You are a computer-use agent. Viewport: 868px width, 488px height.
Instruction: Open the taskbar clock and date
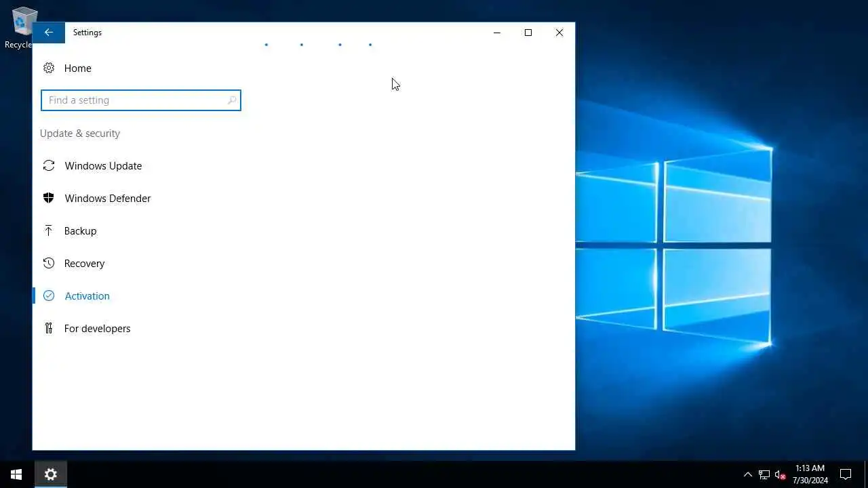tap(810, 474)
